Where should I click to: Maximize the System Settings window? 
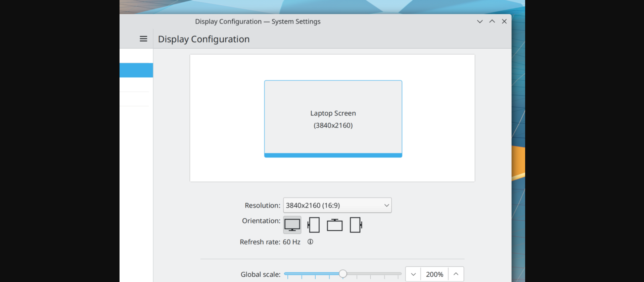492,21
